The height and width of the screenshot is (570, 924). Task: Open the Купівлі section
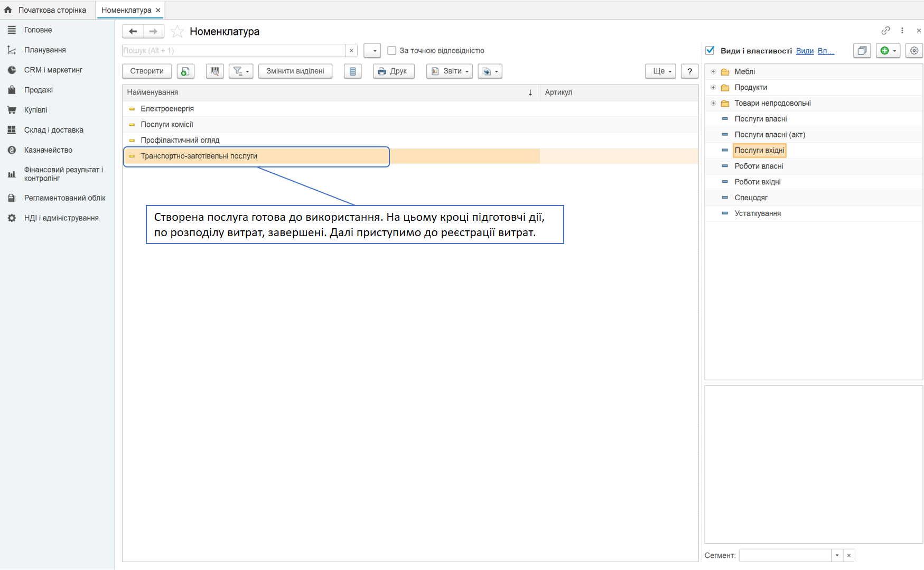pos(35,110)
